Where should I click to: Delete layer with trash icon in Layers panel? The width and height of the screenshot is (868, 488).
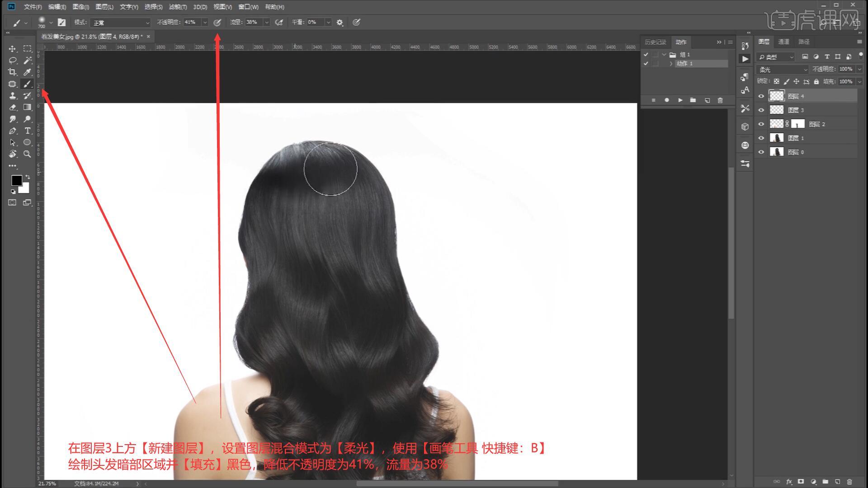(x=849, y=482)
